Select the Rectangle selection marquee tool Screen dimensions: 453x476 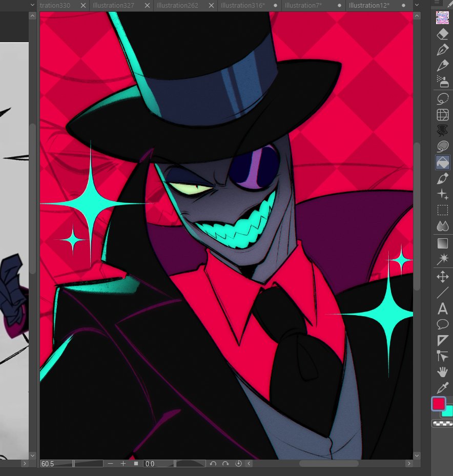click(442, 210)
